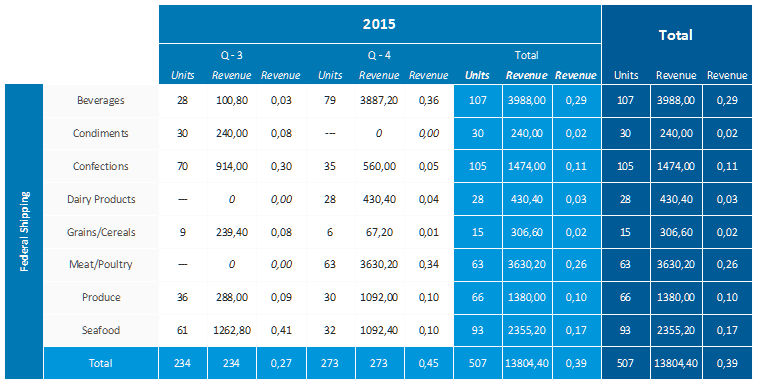Click the Produce category cell
759x385 pixels.
[101, 297]
